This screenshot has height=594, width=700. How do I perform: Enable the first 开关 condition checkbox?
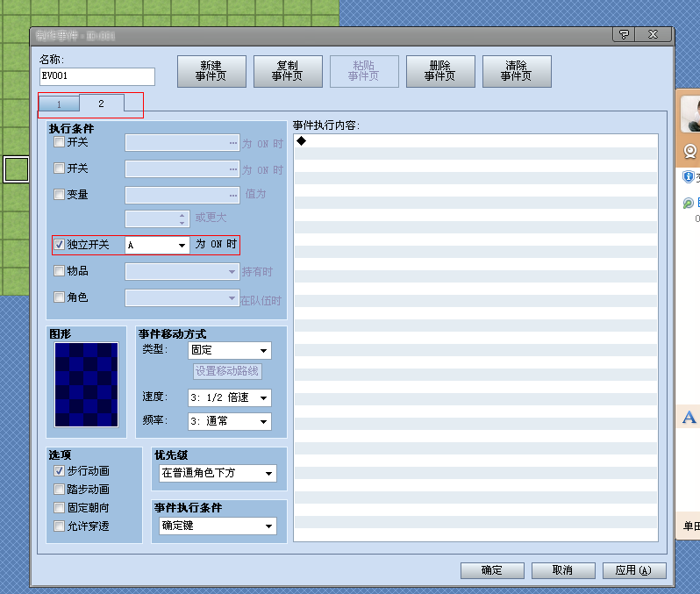[59, 142]
